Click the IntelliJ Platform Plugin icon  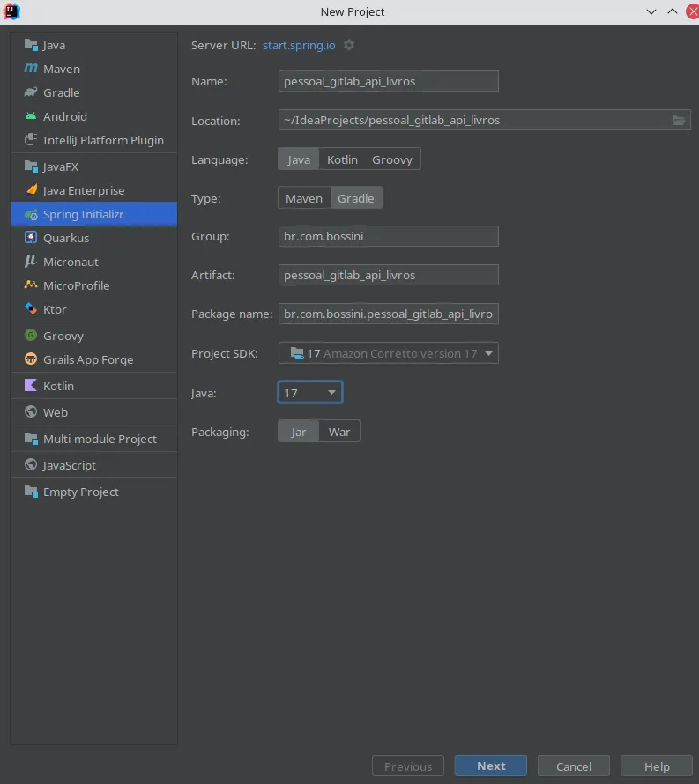pos(31,139)
